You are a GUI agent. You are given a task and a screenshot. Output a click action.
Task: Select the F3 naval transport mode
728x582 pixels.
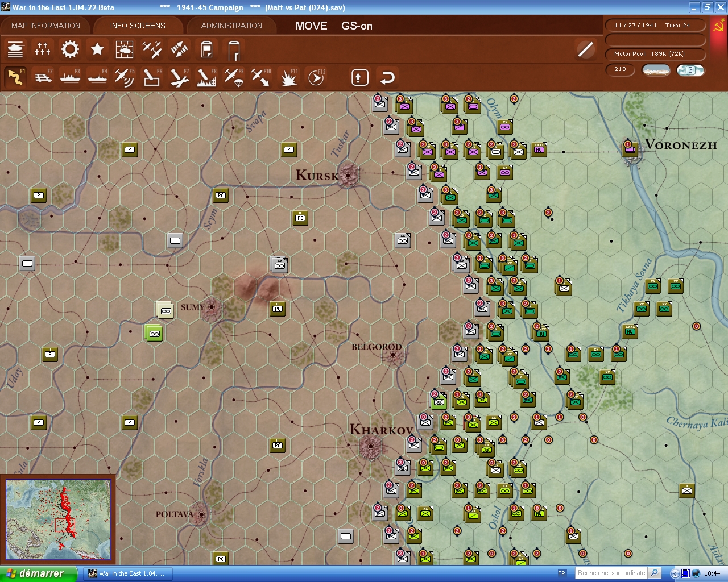point(70,77)
